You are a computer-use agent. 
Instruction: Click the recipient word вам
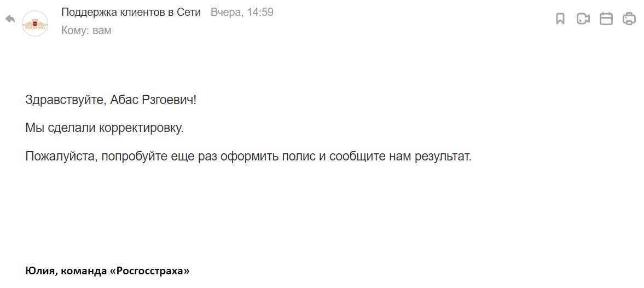(x=102, y=31)
